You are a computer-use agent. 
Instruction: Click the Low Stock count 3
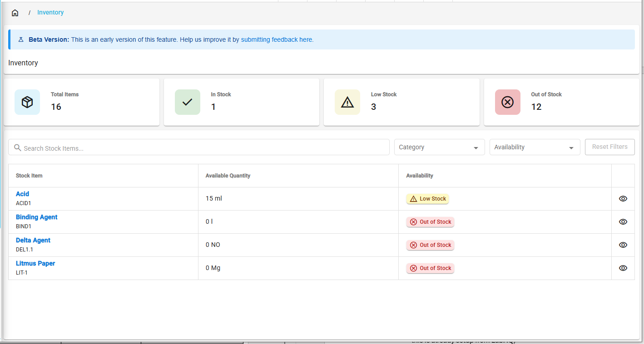coord(374,107)
